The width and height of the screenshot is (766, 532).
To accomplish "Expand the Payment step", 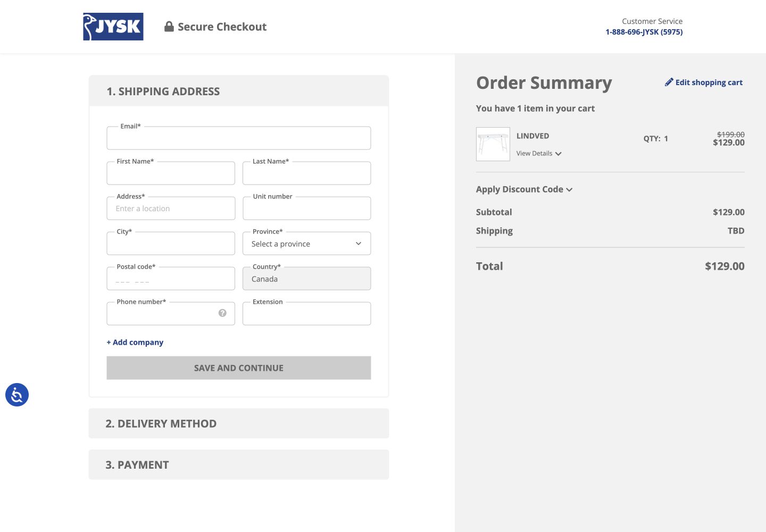I will click(239, 464).
